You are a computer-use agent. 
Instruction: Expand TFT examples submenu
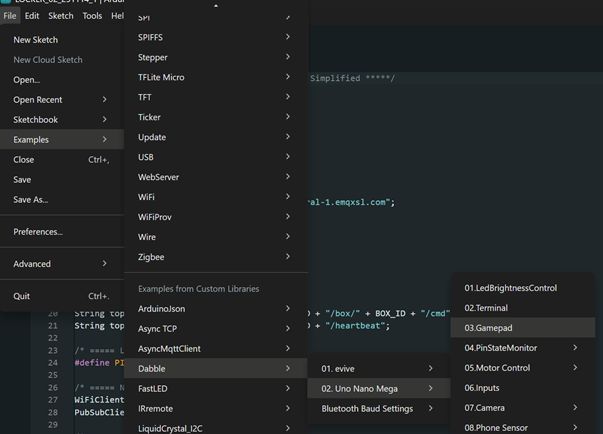click(x=215, y=97)
